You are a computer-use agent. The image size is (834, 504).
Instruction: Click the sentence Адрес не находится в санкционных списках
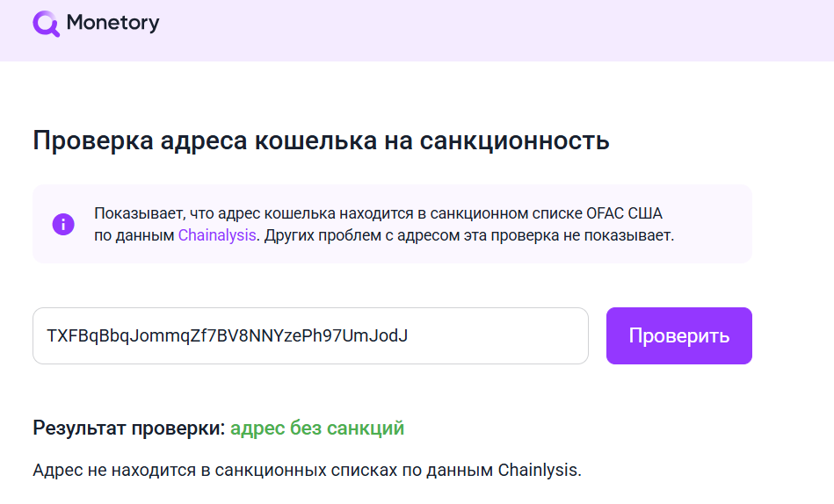[307, 470]
